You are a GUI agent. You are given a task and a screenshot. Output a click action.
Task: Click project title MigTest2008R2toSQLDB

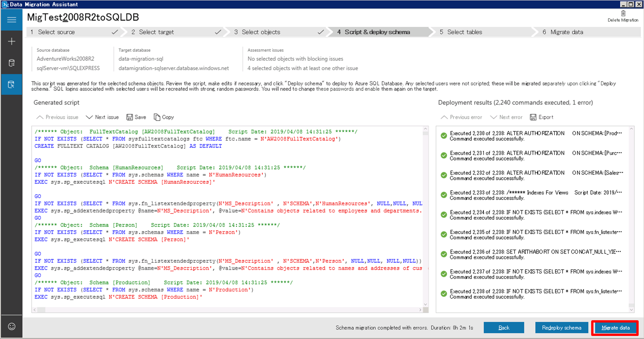coord(83,17)
